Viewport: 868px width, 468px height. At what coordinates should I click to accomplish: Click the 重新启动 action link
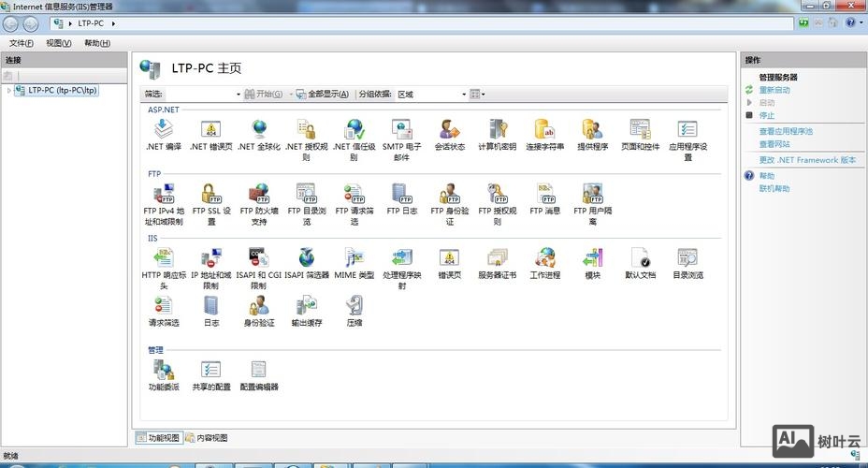[774, 90]
